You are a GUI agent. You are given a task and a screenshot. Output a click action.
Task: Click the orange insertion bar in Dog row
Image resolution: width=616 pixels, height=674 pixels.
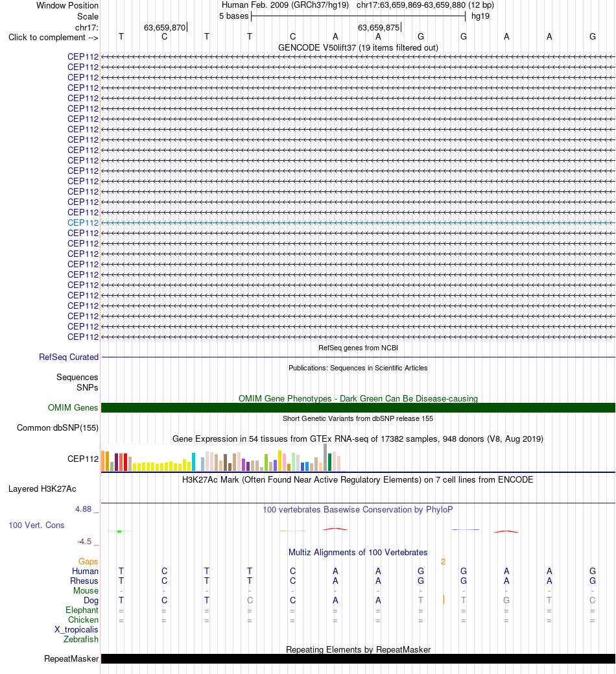(x=444, y=599)
